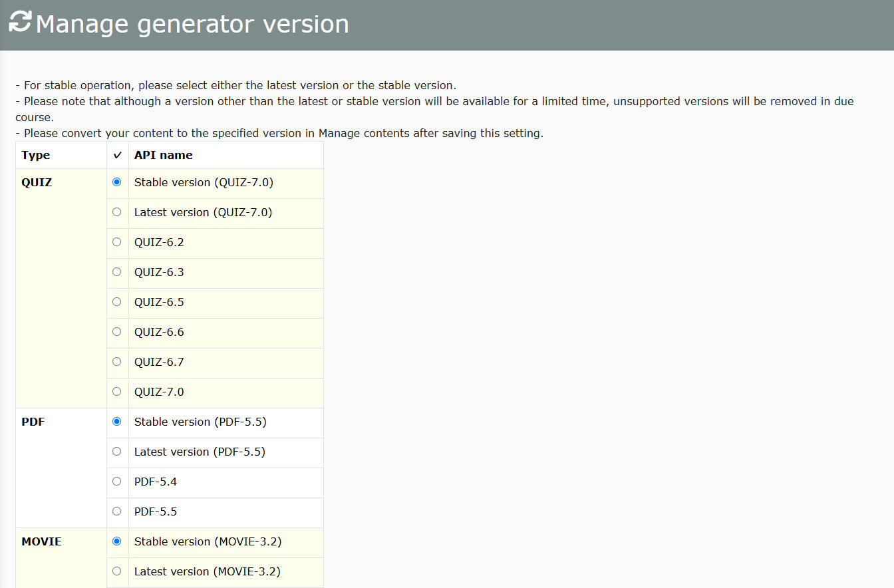
Task: Pick the plain QUIZ-7.0 radio option
Action: pos(117,392)
